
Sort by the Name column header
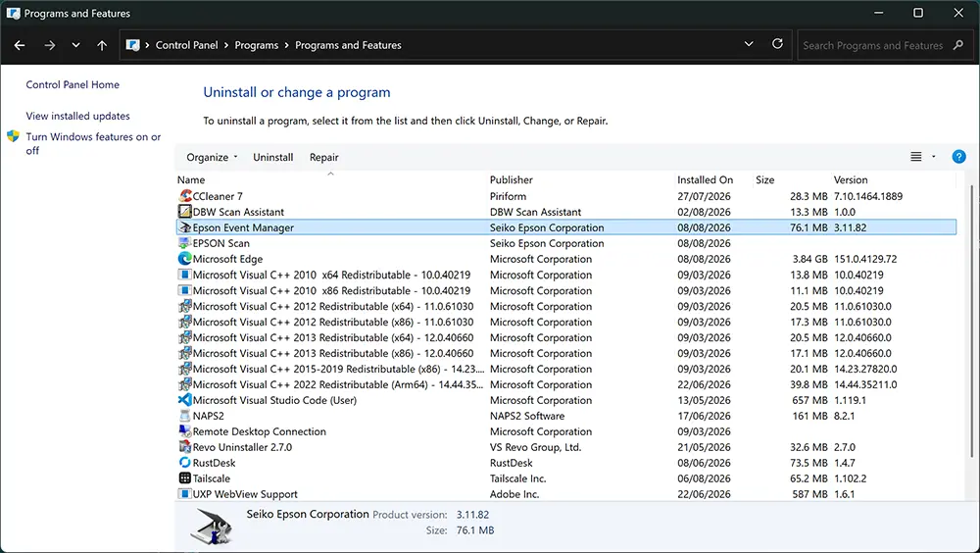pyautogui.click(x=330, y=179)
